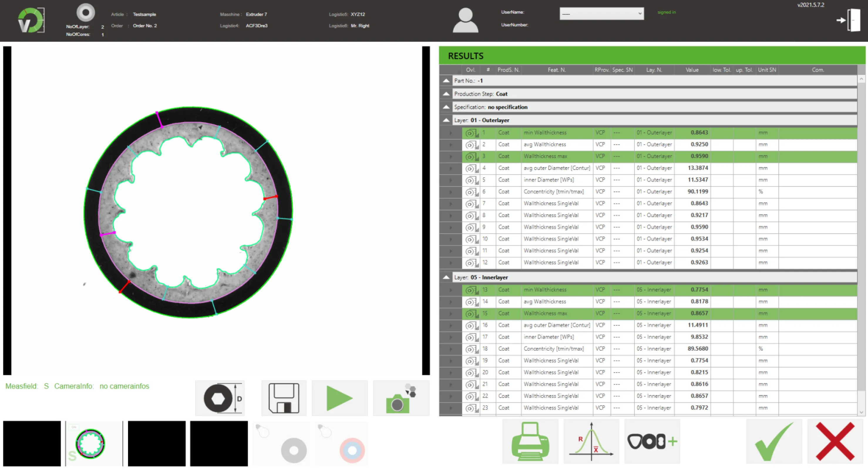Open the UserName dropdown
Viewport: 868px width, 470px height.
601,14
